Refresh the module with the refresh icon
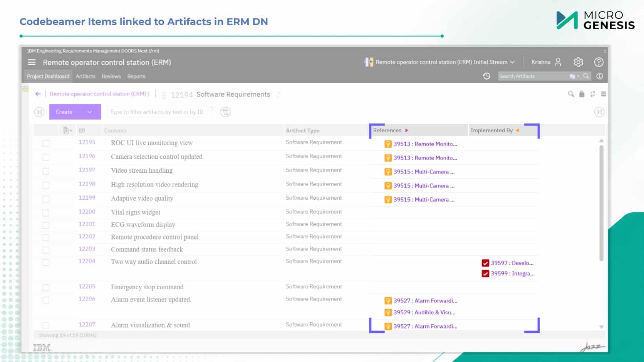 pyautogui.click(x=592, y=94)
